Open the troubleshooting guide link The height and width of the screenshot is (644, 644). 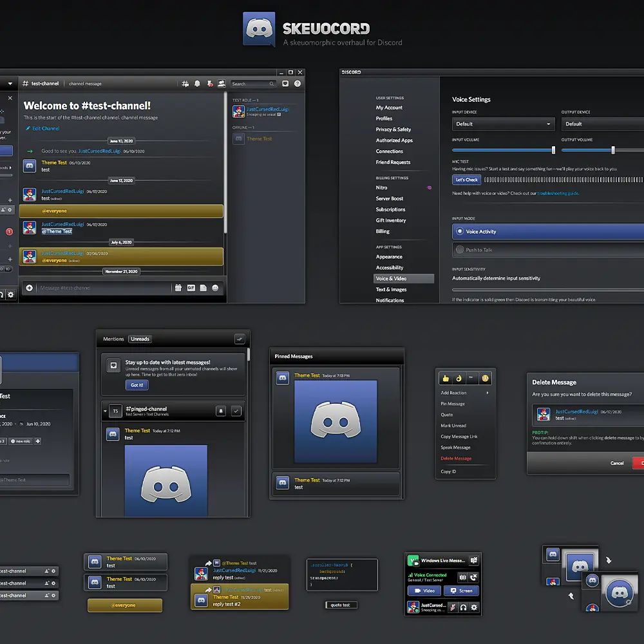pyautogui.click(x=558, y=193)
